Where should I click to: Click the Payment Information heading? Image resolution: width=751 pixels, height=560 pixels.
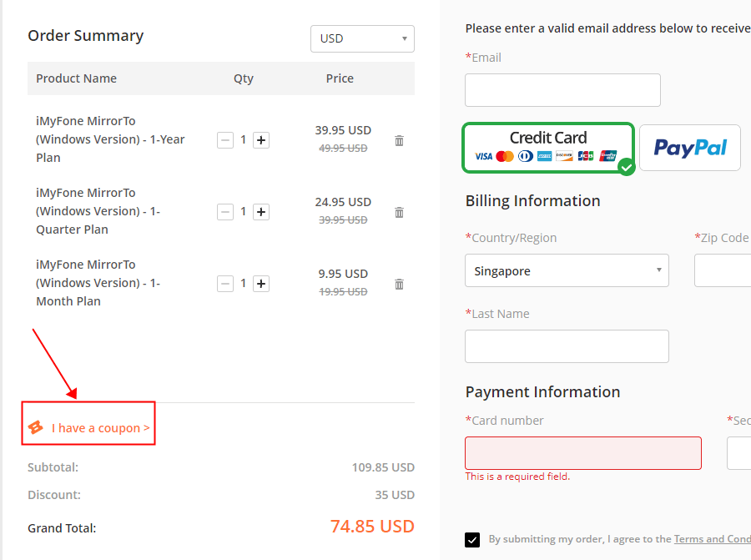coord(542,392)
